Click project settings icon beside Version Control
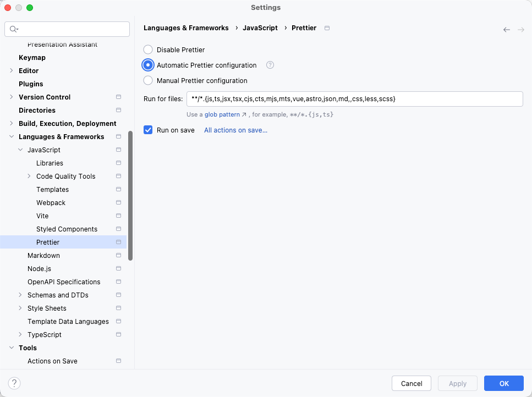Screen dimensions: 532x397 pyautogui.click(x=118, y=97)
